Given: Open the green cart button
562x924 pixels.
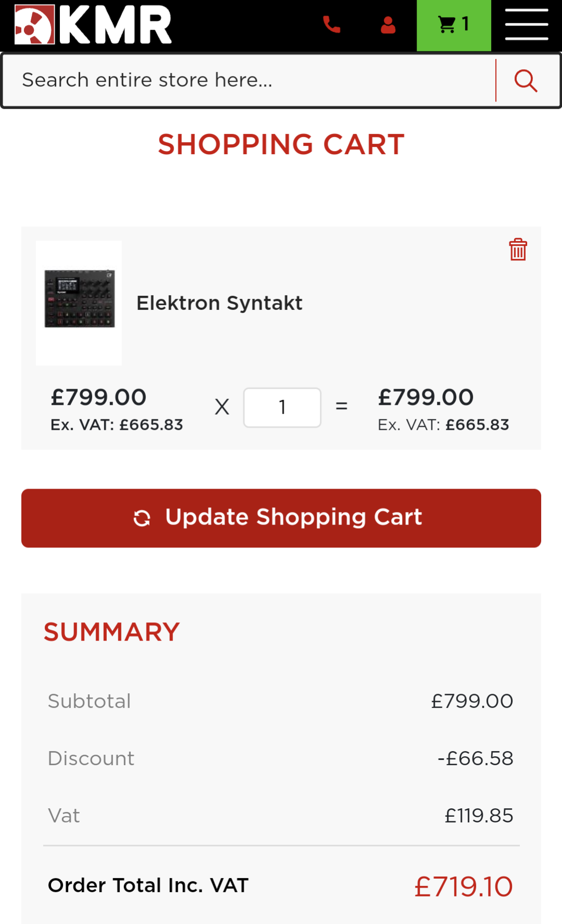Looking at the screenshot, I should point(454,26).
